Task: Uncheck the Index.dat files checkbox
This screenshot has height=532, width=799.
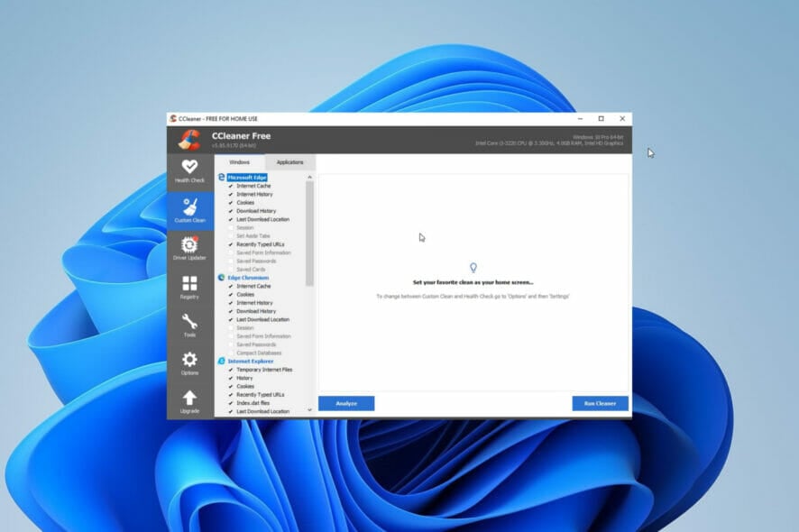Action: [x=231, y=403]
